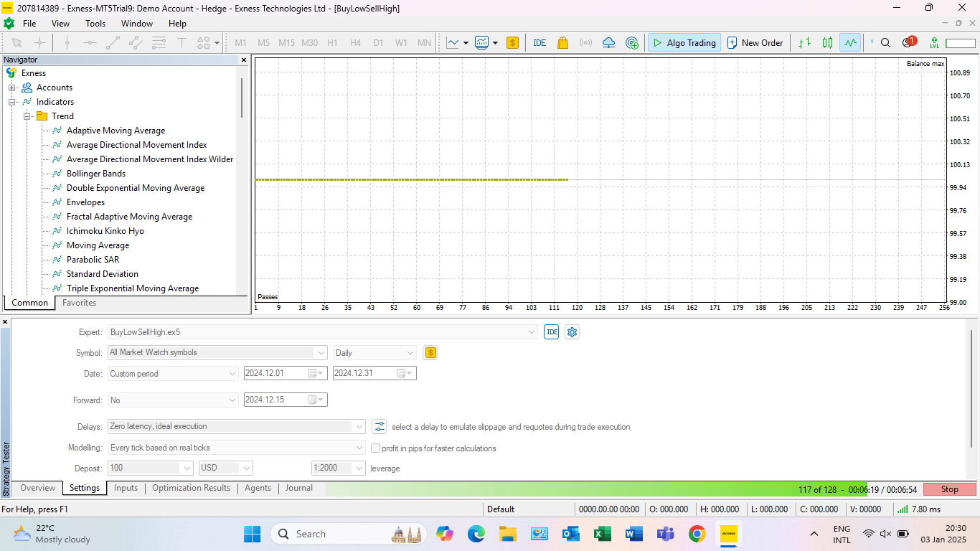Image resolution: width=980 pixels, height=551 pixels.
Task: Switch to H4 timeframe
Action: (x=355, y=43)
